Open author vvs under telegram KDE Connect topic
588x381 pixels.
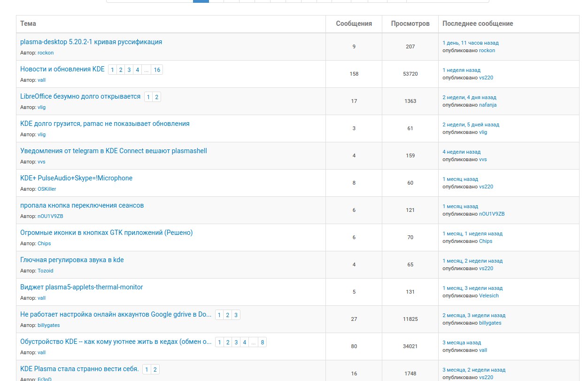click(x=41, y=162)
